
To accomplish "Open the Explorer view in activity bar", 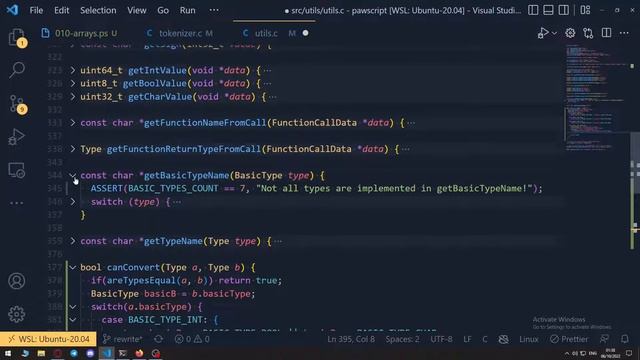I will click(17, 37).
